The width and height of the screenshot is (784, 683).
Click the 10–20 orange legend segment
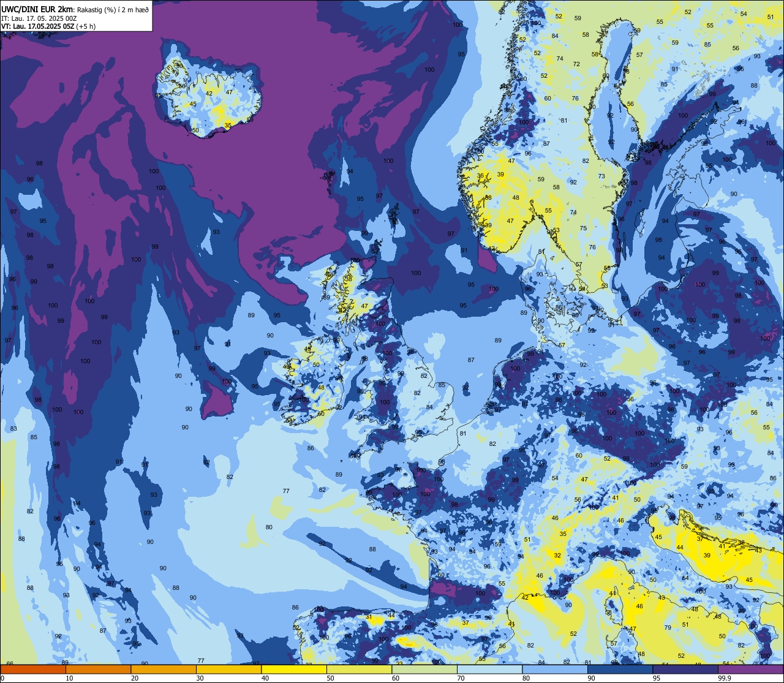click(x=98, y=670)
